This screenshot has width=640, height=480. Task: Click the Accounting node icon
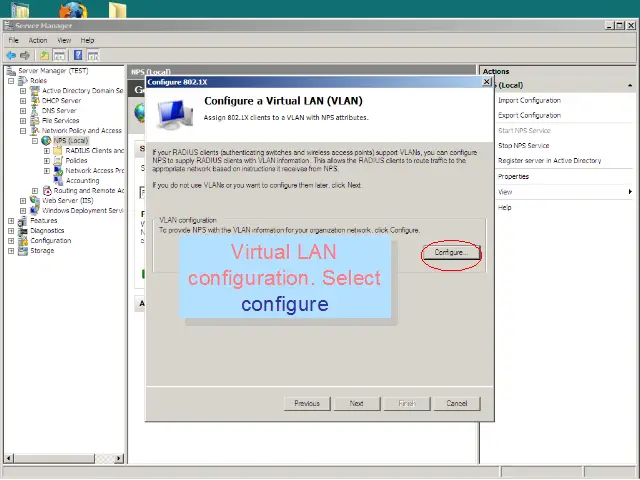[x=58, y=180]
